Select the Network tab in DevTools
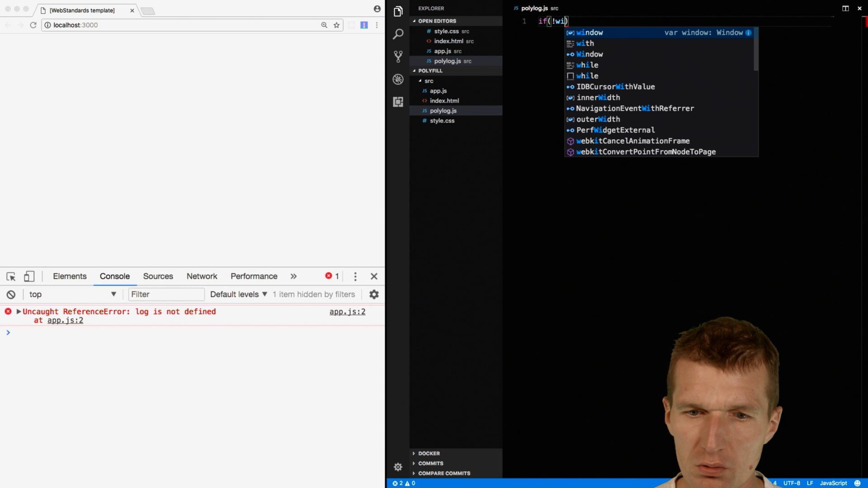This screenshot has height=488, width=868. tap(202, 276)
